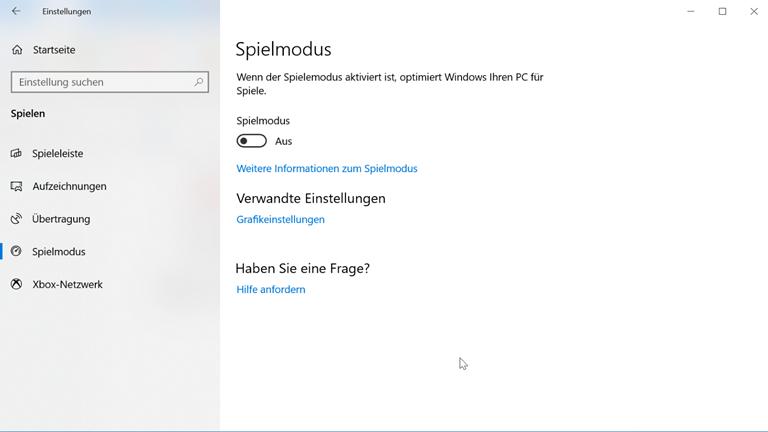The image size is (768, 432).
Task: Open the Grafikeinstellungen link
Action: pyautogui.click(x=280, y=220)
